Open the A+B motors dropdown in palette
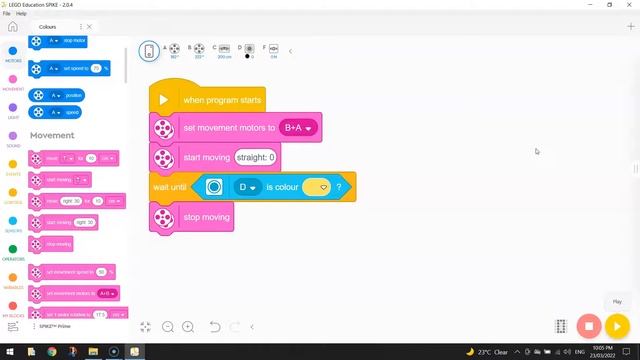Viewport: 640px width, 360px height. click(x=107, y=293)
